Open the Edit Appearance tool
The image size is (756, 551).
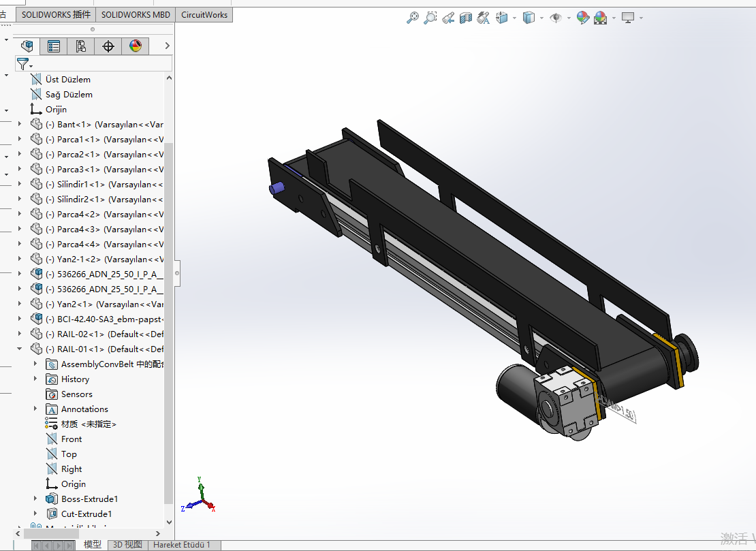(x=583, y=18)
